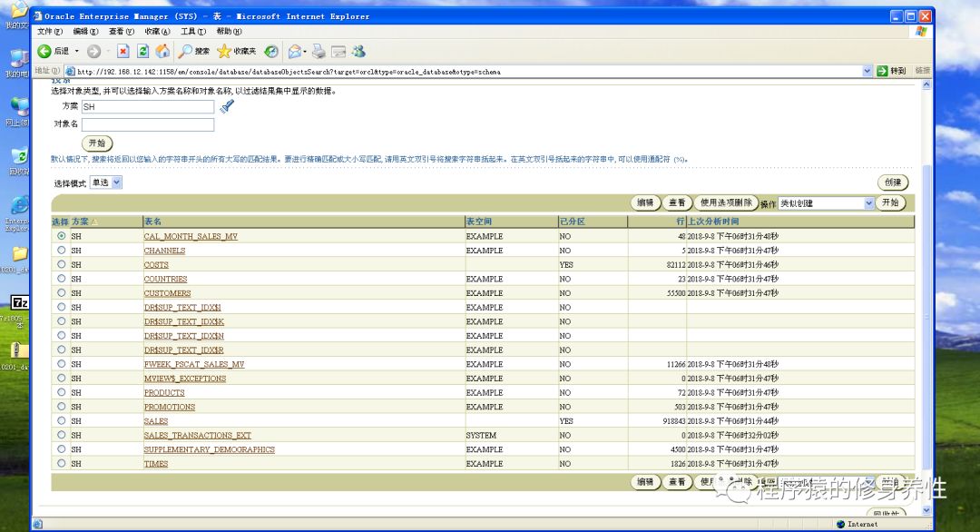Open the CHANNELS table link
Viewport: 980px width, 532px height.
[164, 251]
